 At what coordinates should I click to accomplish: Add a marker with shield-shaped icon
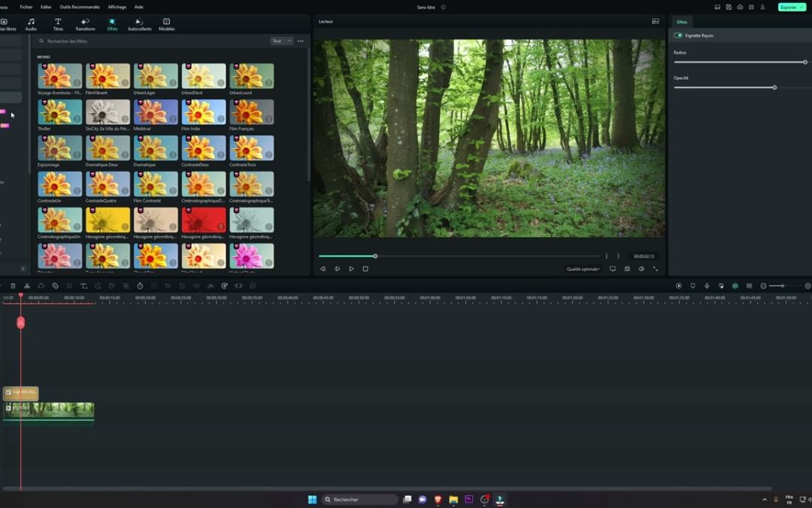692,286
